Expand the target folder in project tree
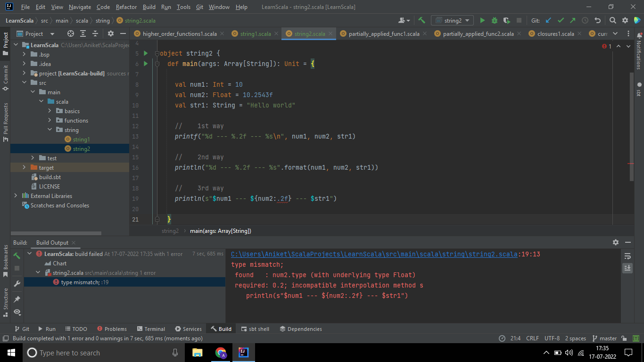The height and width of the screenshot is (362, 644). point(25,167)
